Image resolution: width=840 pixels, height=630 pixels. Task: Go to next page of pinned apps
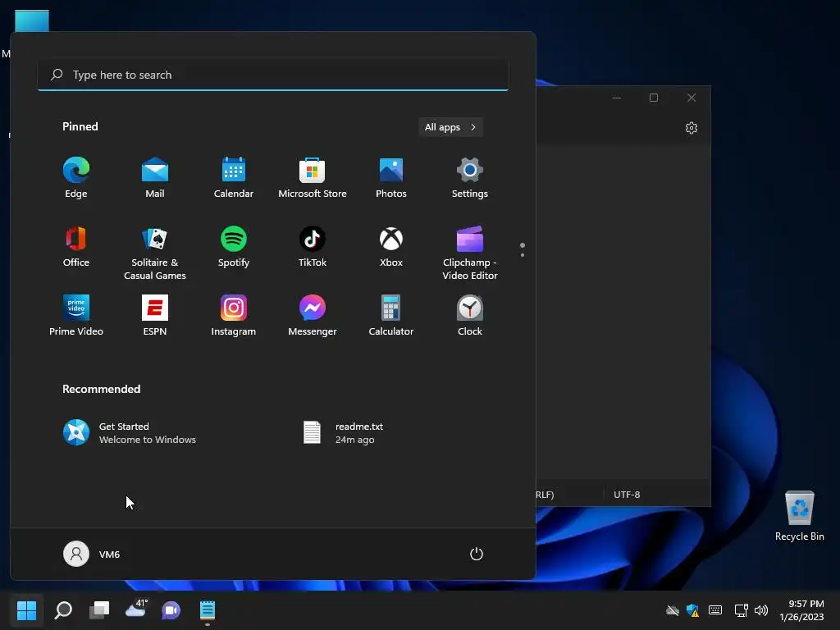(523, 255)
